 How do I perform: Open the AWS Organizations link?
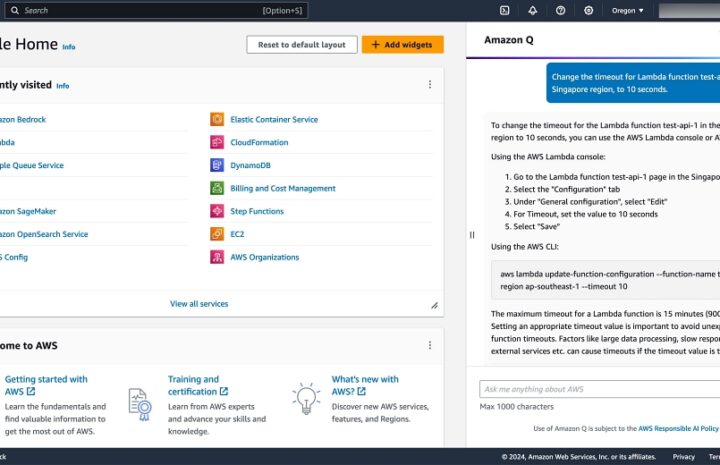click(x=264, y=257)
